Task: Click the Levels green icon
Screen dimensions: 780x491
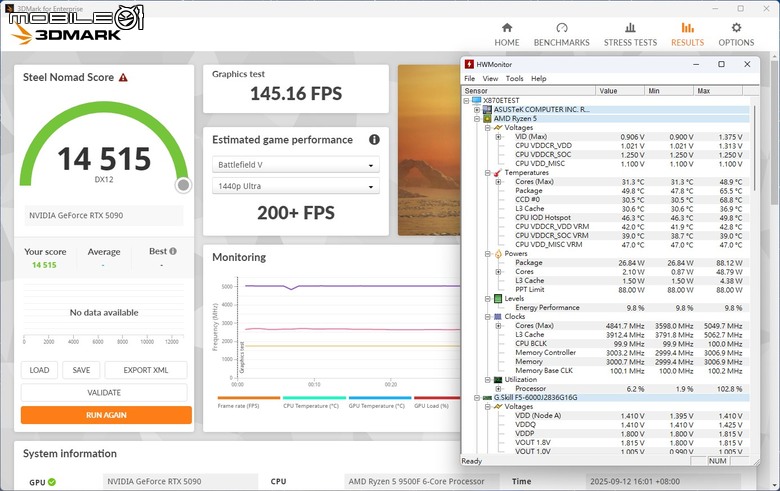Action: 498,298
